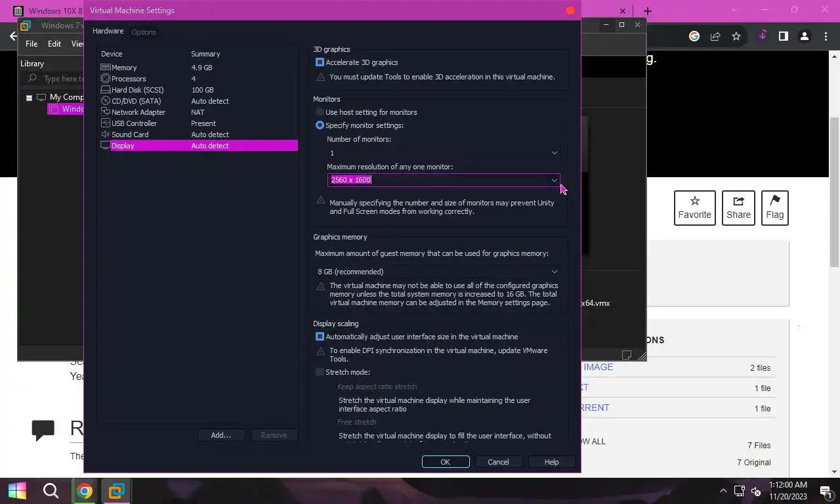Image resolution: width=840 pixels, height=504 pixels.
Task: Select USB Controller Present summary text
Action: 203,123
